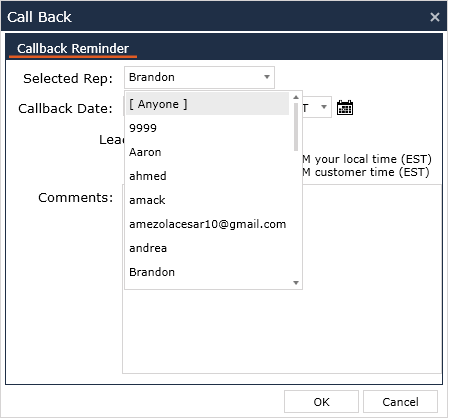The height and width of the screenshot is (418, 449).
Task: Open the calendar date picker icon
Action: pos(345,108)
